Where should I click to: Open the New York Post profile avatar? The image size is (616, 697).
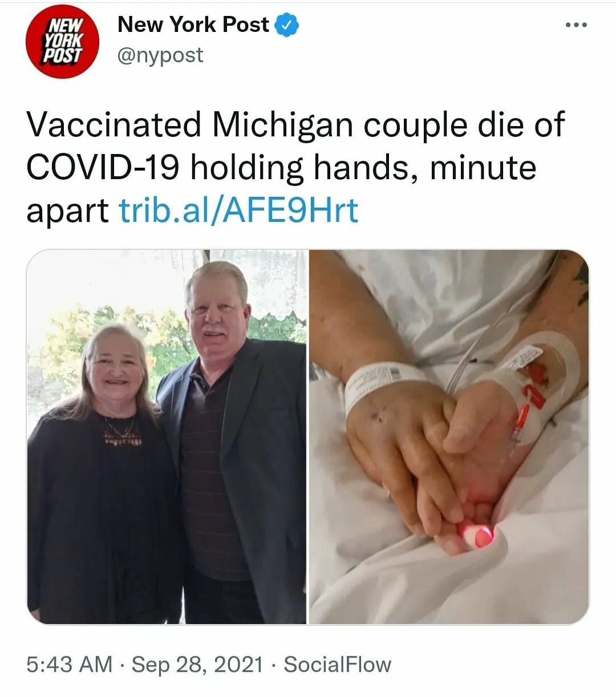point(62,41)
